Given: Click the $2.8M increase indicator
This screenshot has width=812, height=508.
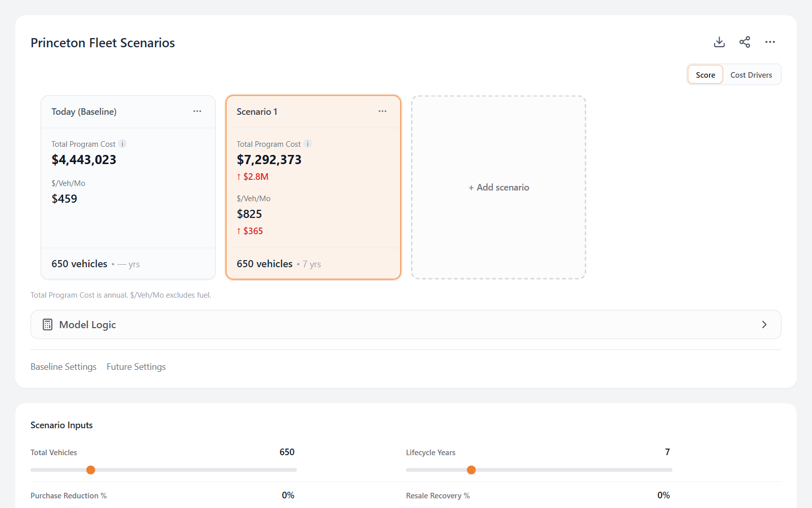Looking at the screenshot, I should pos(252,177).
